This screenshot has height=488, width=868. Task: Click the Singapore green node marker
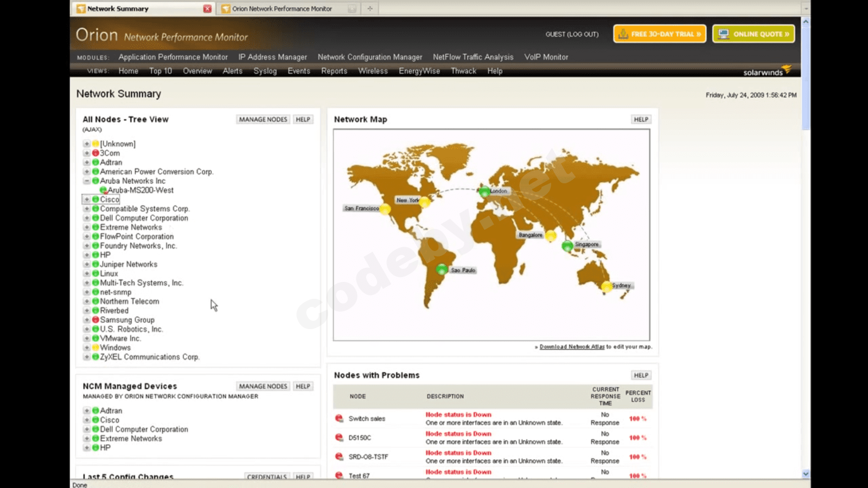pos(567,246)
